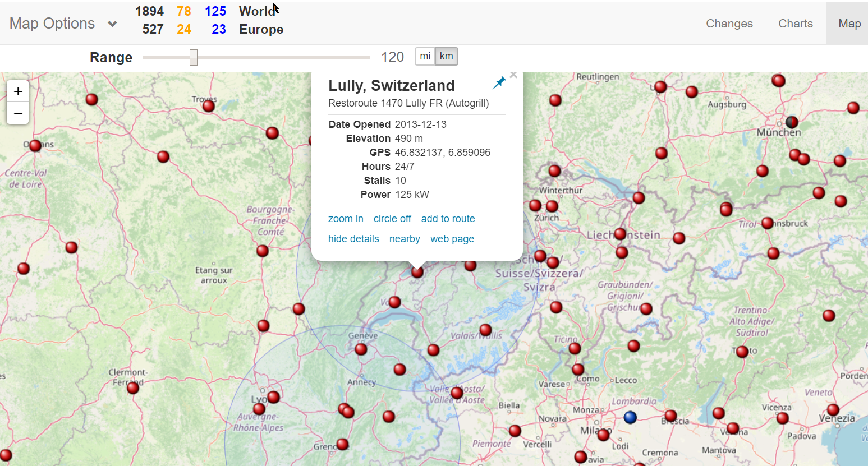Toggle the range circle off
The height and width of the screenshot is (466, 868).
392,219
